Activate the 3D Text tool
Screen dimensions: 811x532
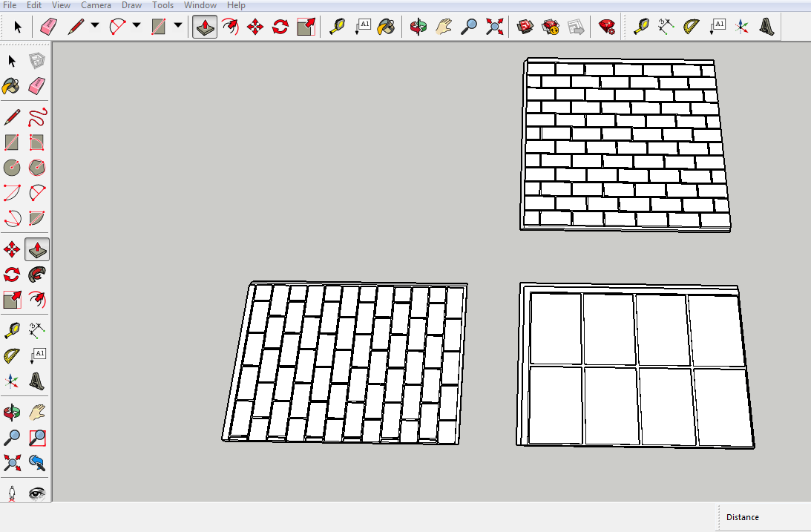768,27
